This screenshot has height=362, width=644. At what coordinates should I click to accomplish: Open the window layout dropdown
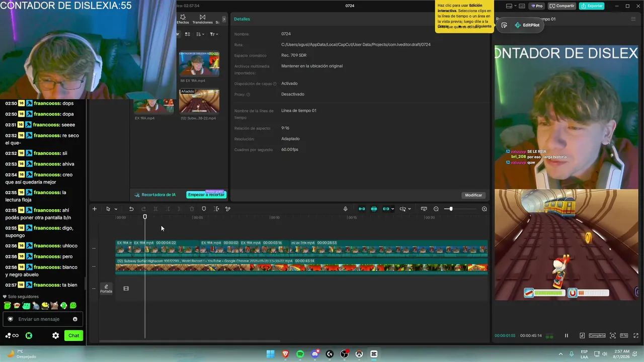tap(512, 6)
